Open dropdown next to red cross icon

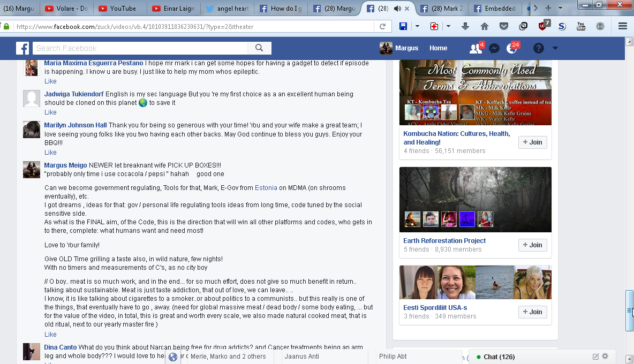coord(448,26)
